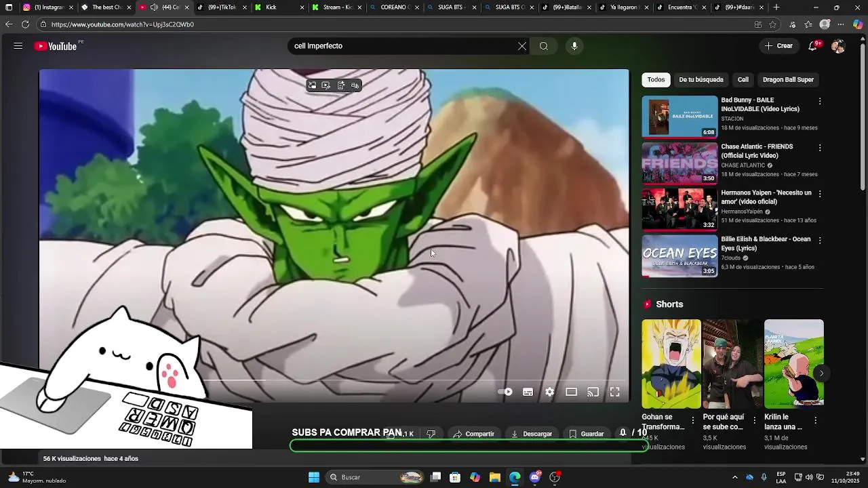Viewport: 868px width, 488px height.
Task: Open the Crear upload menu
Action: (778, 46)
